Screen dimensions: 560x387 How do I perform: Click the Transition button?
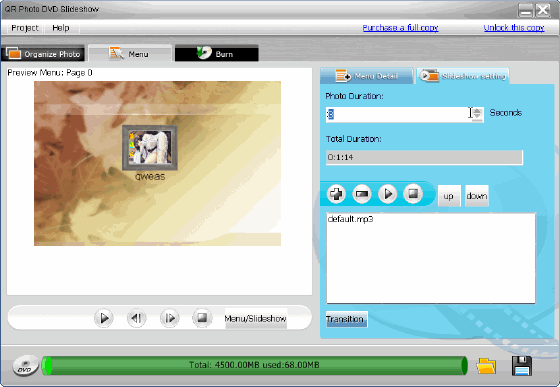pyautogui.click(x=346, y=319)
